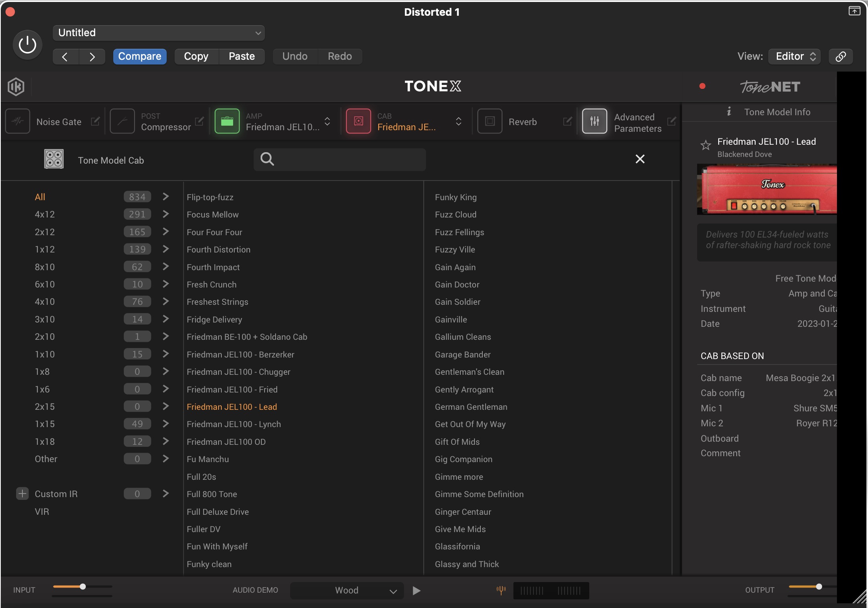Select Flip-top-fuzz tone model
This screenshot has height=608, width=868.
(x=210, y=197)
